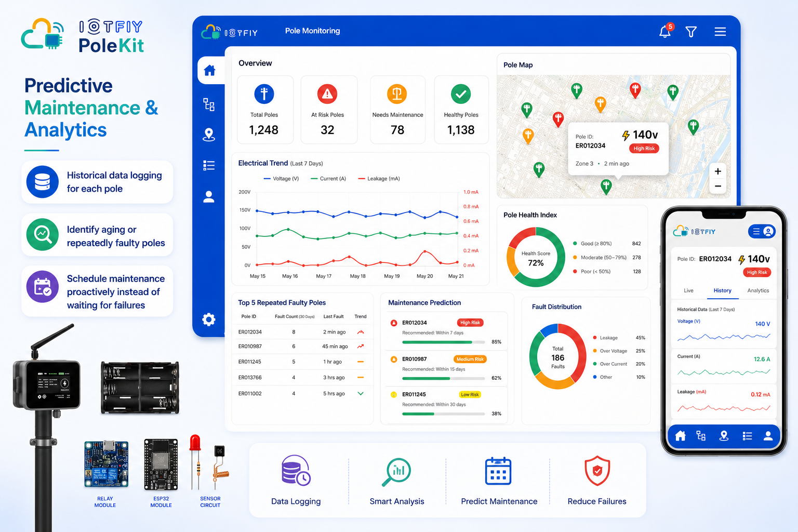The image size is (798, 532).
Task: Click the trend arrow in ER012034 table row
Action: pyautogui.click(x=361, y=332)
